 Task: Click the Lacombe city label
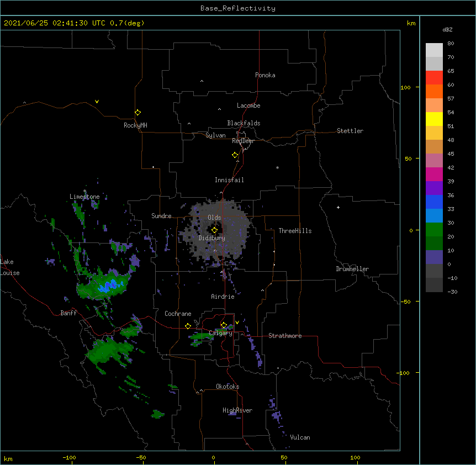pos(248,105)
